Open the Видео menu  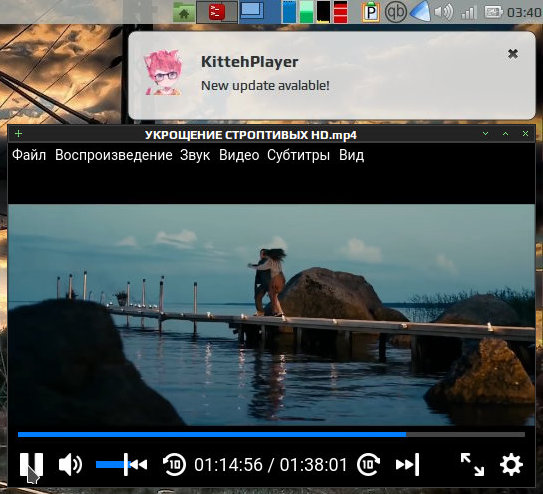click(x=239, y=155)
